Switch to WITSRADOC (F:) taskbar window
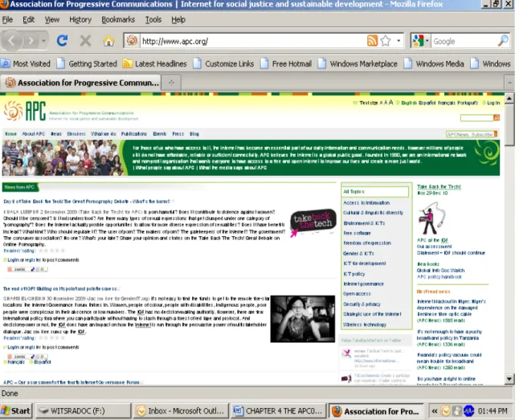The height and width of the screenshot is (420, 519). (83, 410)
